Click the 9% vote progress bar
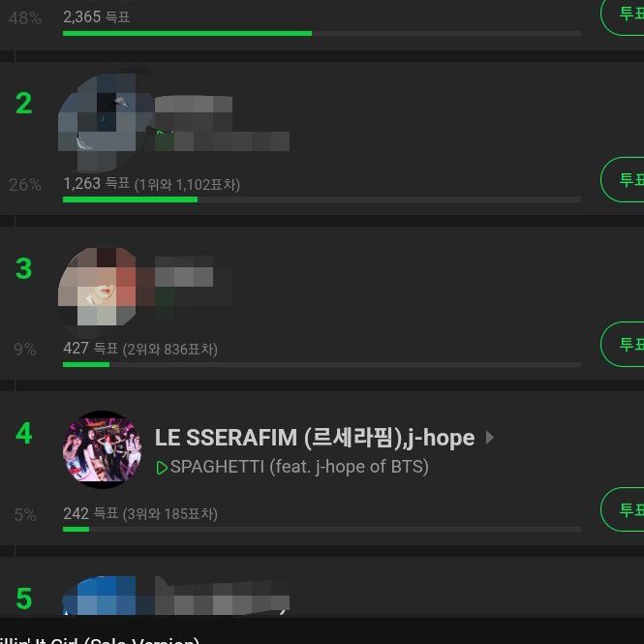Screen dimensions: 644x644 (322, 364)
